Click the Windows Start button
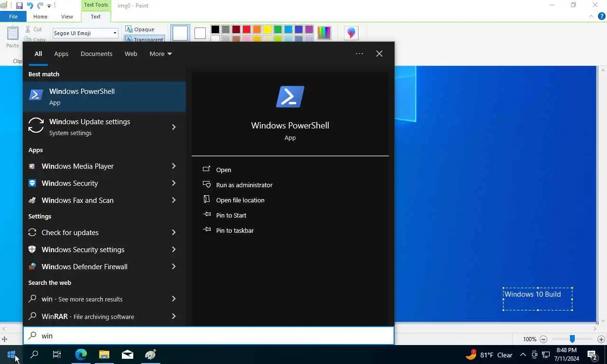The width and height of the screenshot is (607, 364). coord(11,355)
